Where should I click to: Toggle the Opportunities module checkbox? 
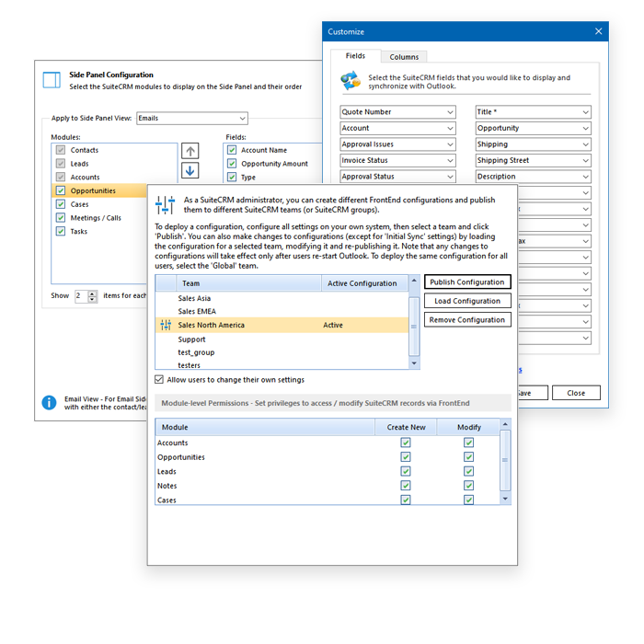(61, 190)
